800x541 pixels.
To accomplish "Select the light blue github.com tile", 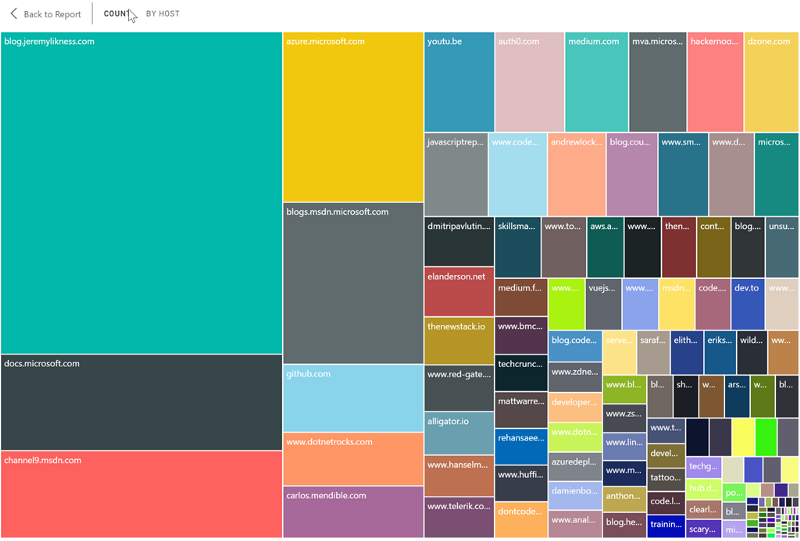I will (353, 398).
